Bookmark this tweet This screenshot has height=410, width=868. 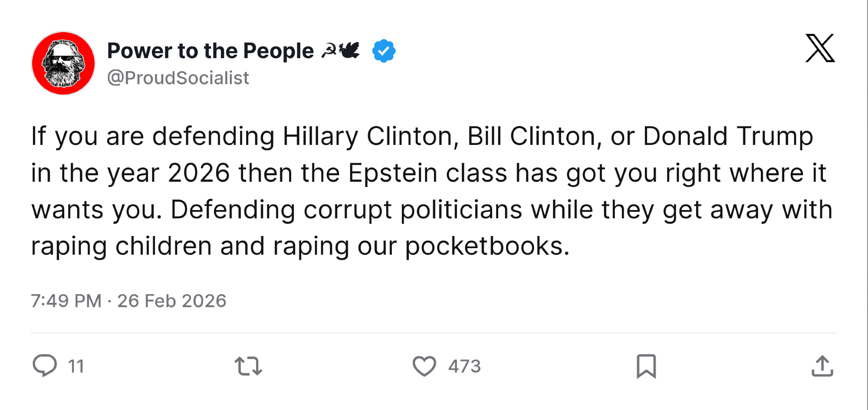[646, 366]
